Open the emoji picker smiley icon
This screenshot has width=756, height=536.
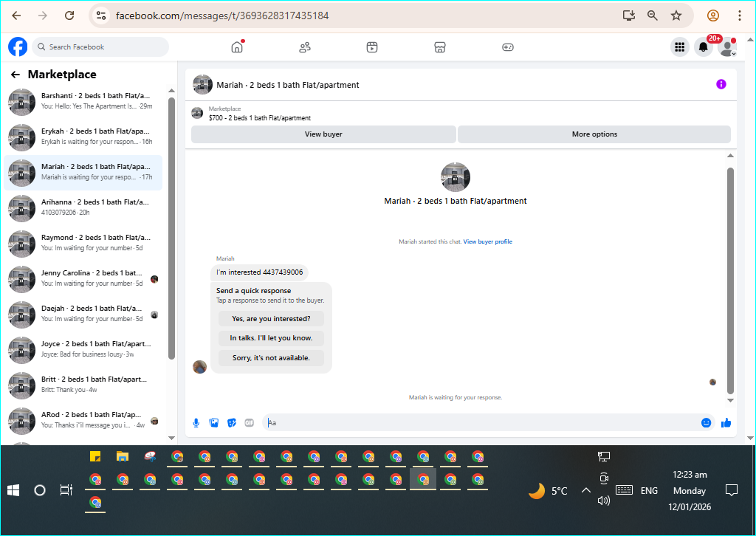706,423
